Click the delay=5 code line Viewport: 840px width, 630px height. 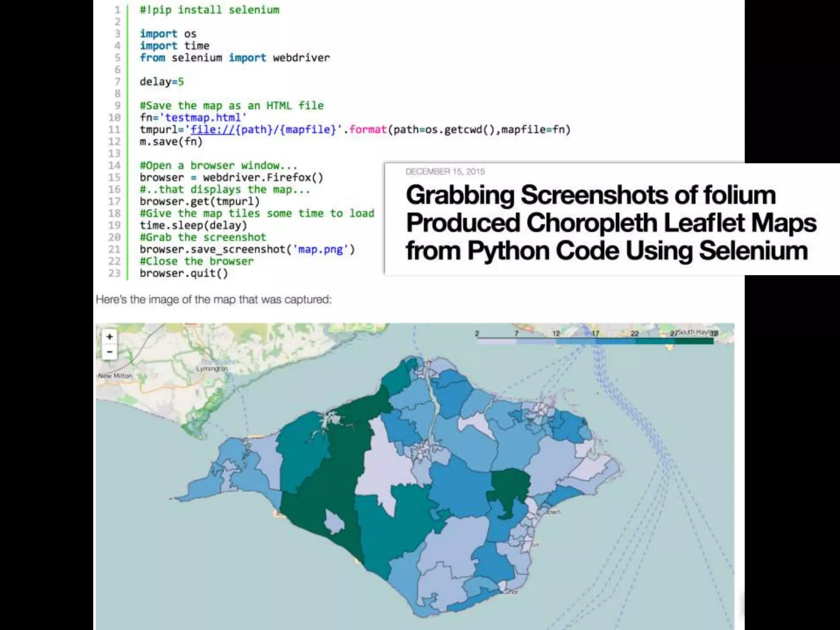point(162,82)
